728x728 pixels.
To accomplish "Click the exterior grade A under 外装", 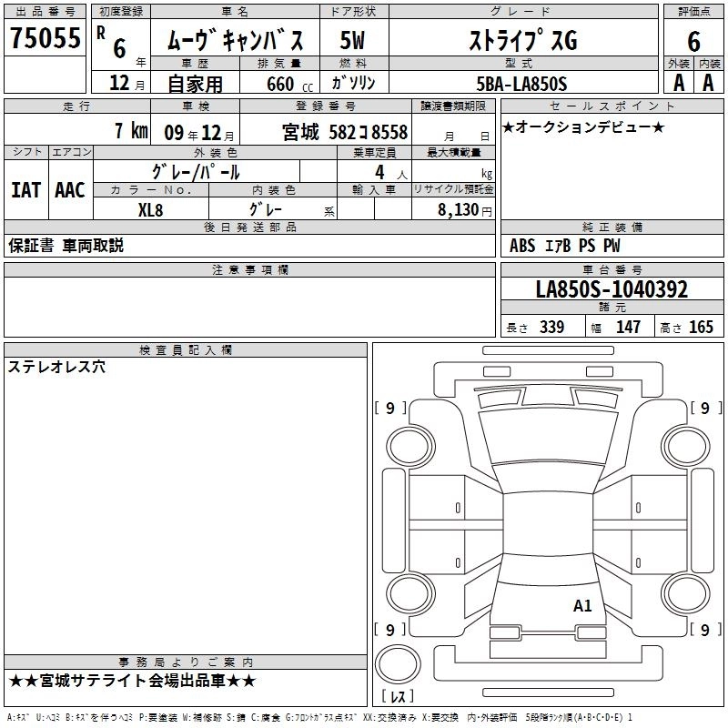I will pos(678,83).
